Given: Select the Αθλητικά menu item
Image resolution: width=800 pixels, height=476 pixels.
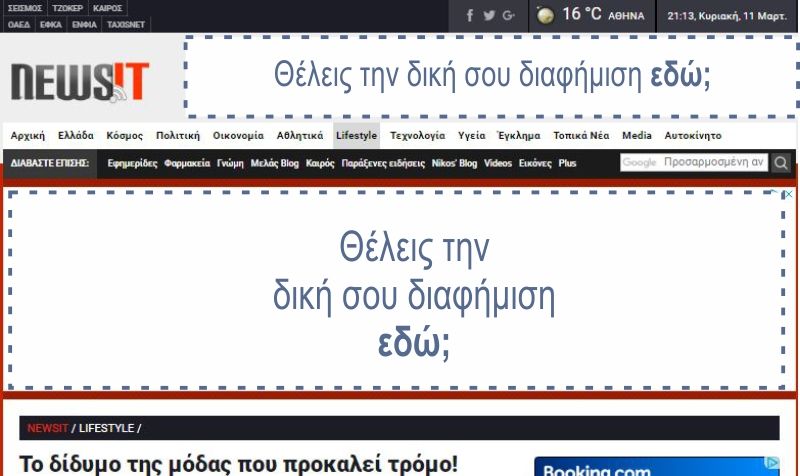Looking at the screenshot, I should 300,135.
